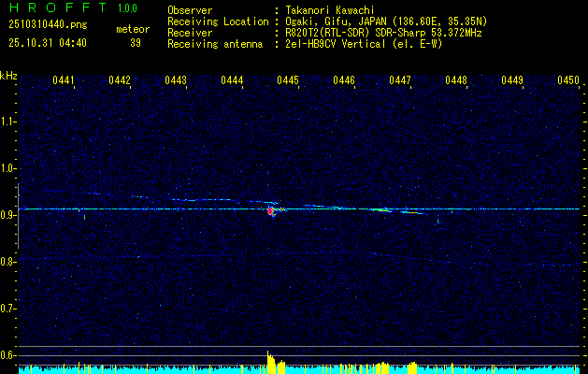This screenshot has width=588, height=374.
Task: Click the 1.1 kHz axis label
Action: (x=8, y=122)
